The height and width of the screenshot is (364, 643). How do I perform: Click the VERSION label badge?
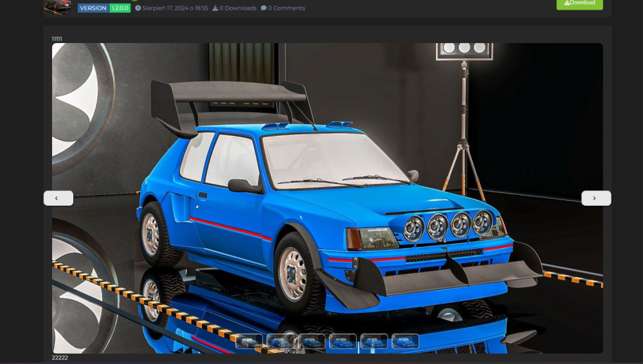[93, 8]
